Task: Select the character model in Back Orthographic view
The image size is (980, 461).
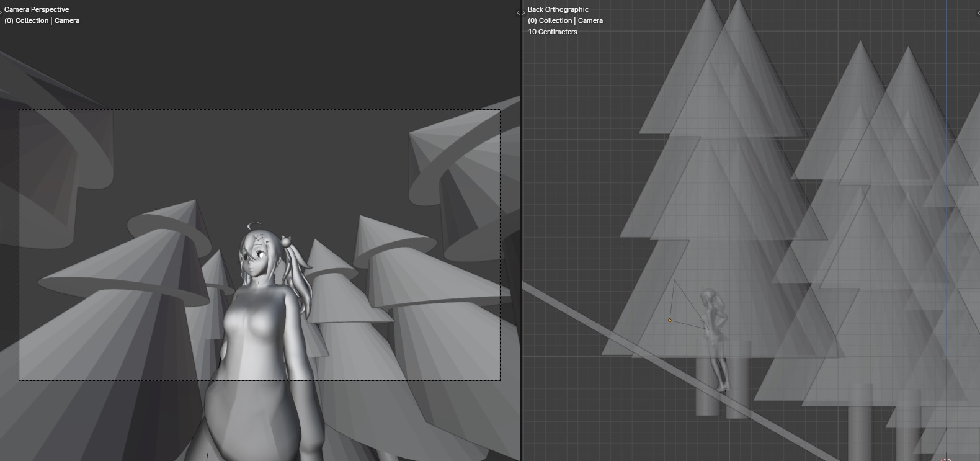Action: coord(715,335)
